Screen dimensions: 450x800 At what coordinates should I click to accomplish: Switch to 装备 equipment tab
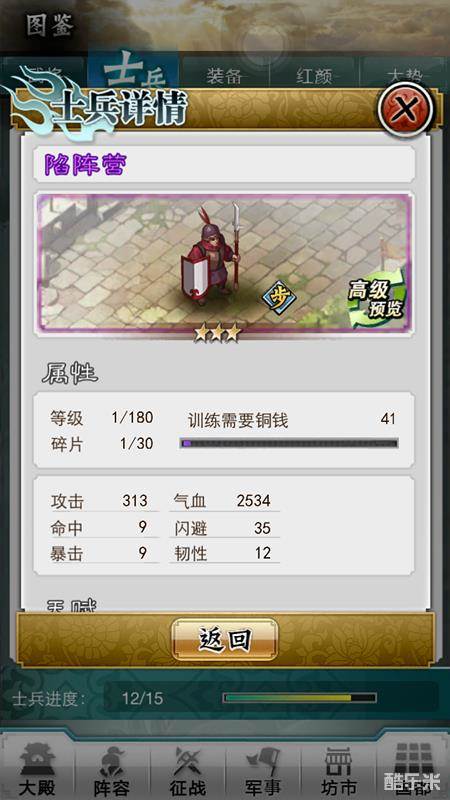(226, 76)
